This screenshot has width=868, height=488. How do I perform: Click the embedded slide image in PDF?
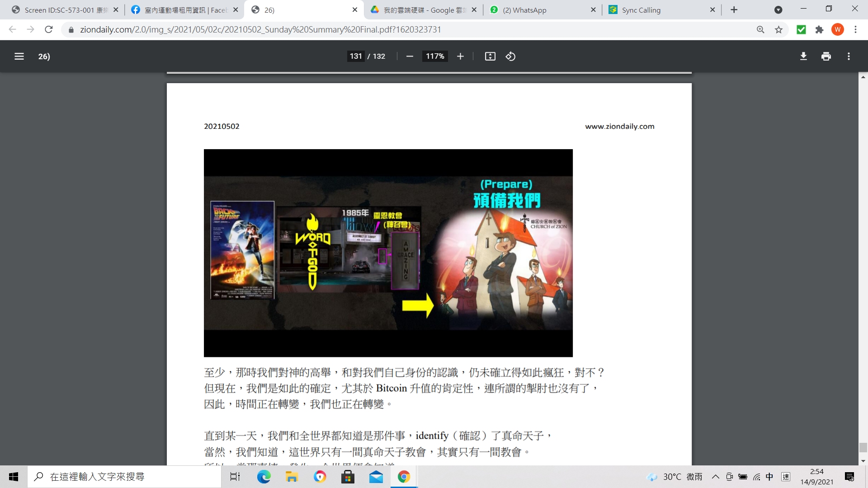coord(388,253)
